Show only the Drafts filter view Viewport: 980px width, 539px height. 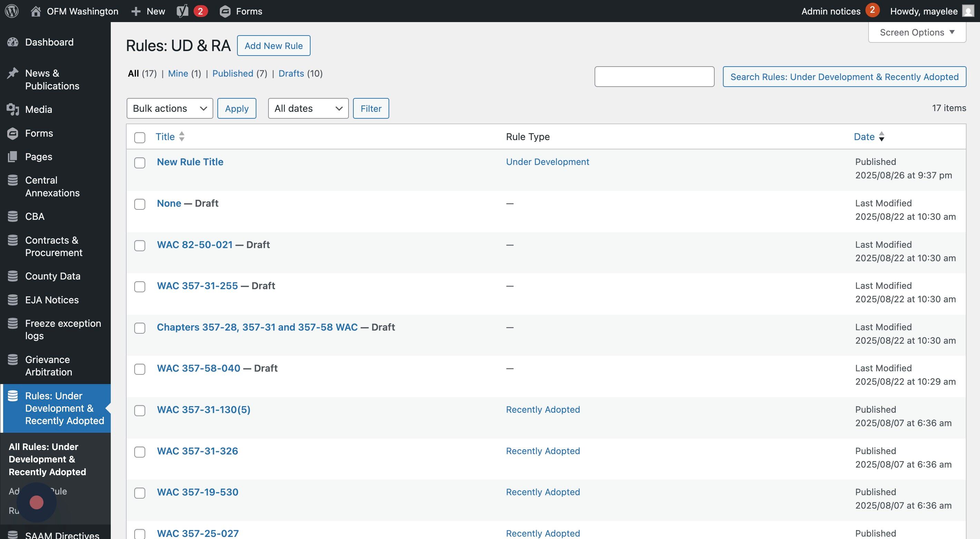coord(291,73)
